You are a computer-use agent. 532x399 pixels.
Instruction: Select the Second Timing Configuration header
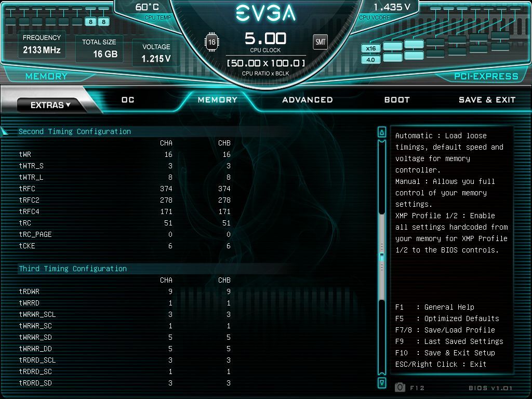pyautogui.click(x=75, y=131)
